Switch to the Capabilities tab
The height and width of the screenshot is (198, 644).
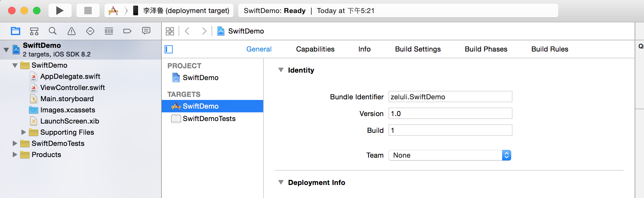click(315, 49)
